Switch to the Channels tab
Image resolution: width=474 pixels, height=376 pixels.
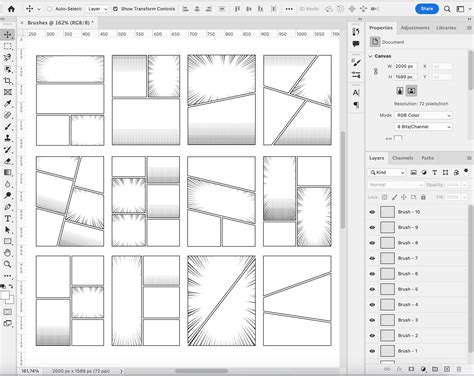(403, 158)
